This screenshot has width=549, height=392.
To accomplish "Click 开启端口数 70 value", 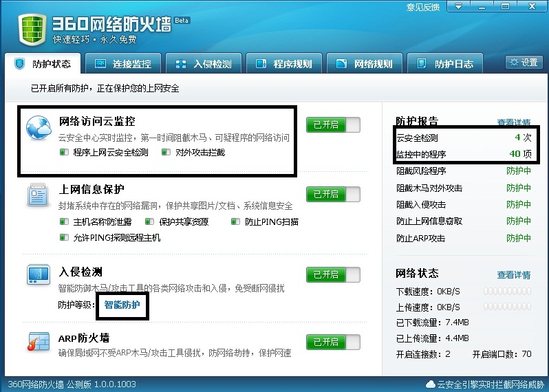I will pos(526,354).
